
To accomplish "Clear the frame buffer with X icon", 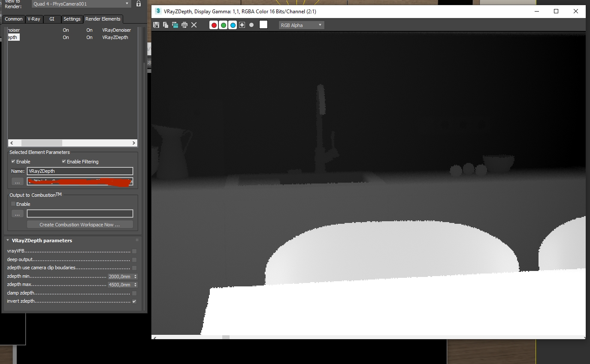I will pyautogui.click(x=194, y=25).
